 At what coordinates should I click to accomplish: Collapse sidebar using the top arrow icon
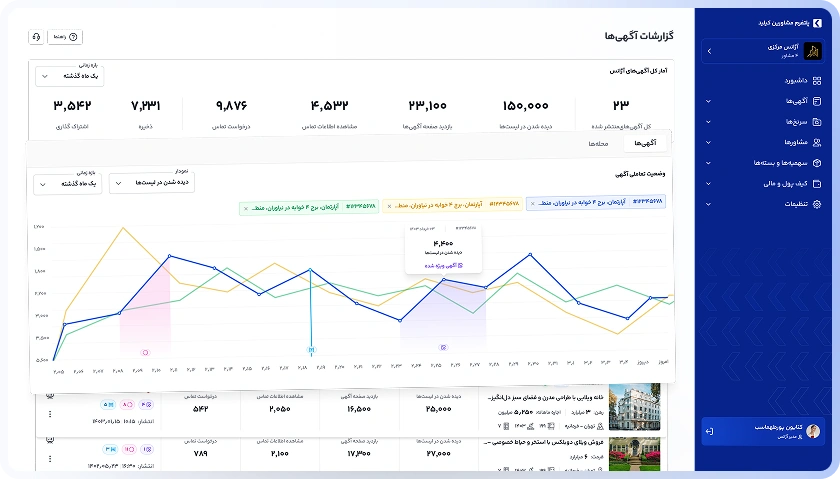coord(817,21)
